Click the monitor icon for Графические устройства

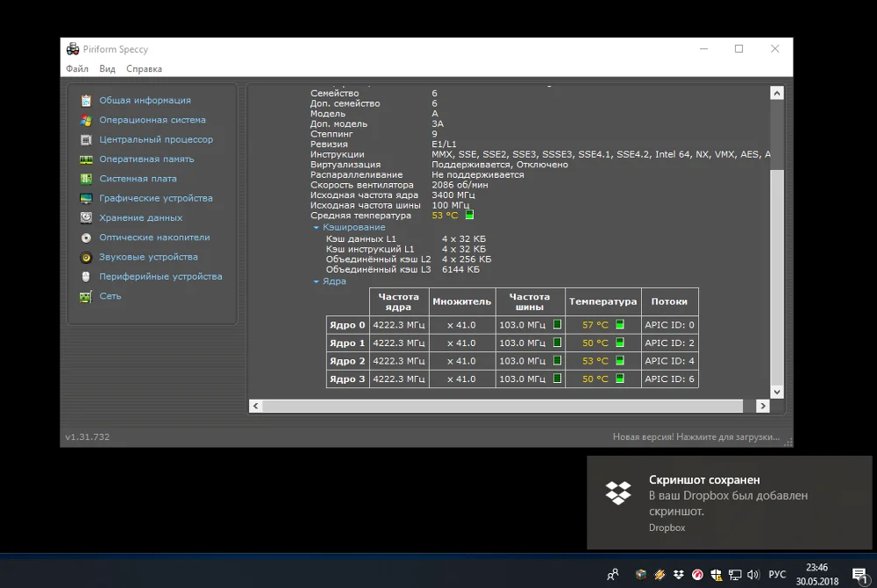click(86, 198)
